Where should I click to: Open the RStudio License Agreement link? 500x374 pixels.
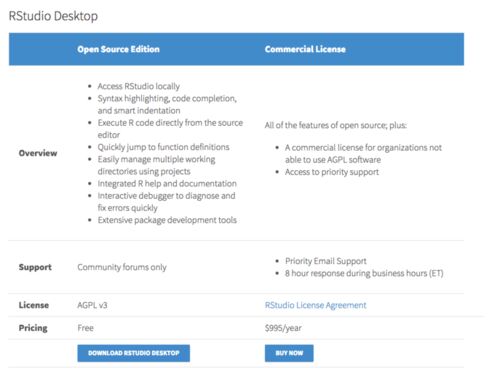coord(315,305)
